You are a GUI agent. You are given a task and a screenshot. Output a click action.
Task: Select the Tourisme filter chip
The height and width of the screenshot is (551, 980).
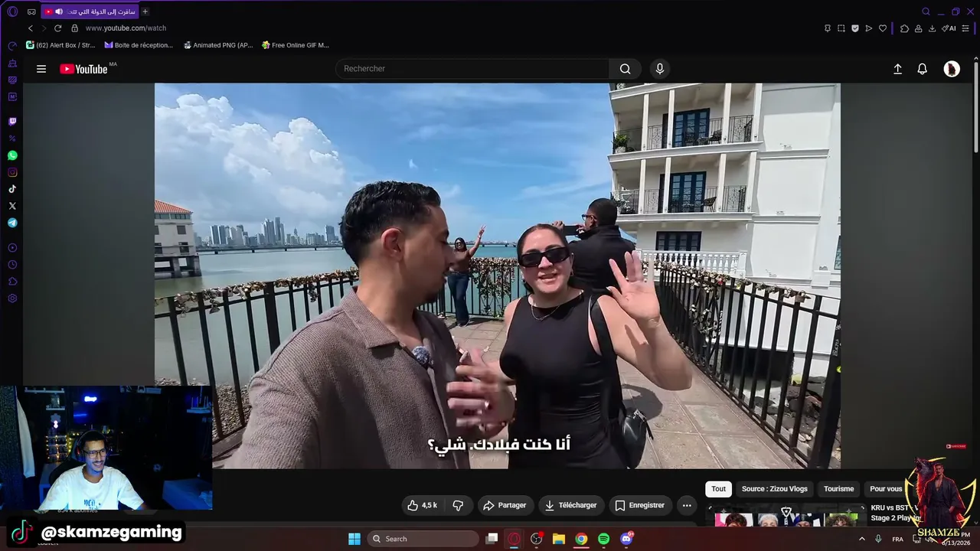(x=838, y=489)
